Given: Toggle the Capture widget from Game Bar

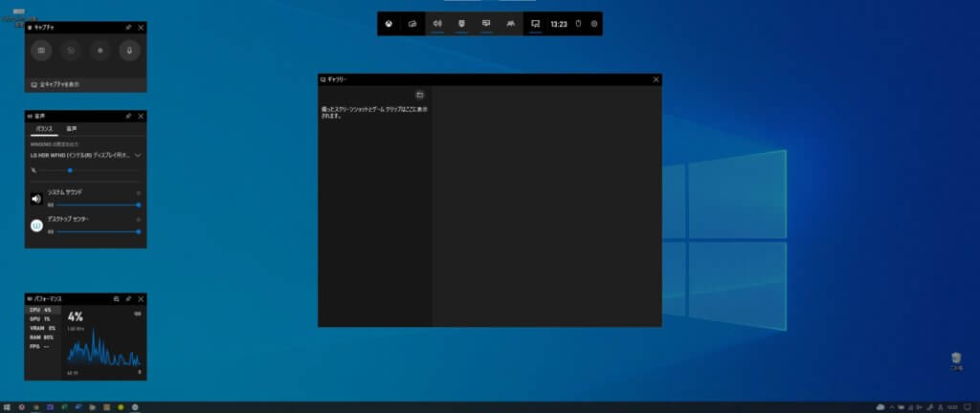Looking at the screenshot, I should 462,24.
